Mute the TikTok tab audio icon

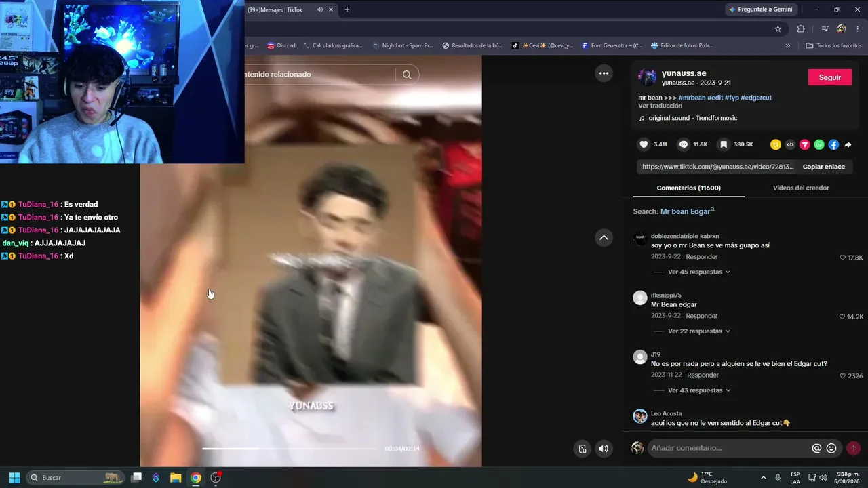point(319,9)
